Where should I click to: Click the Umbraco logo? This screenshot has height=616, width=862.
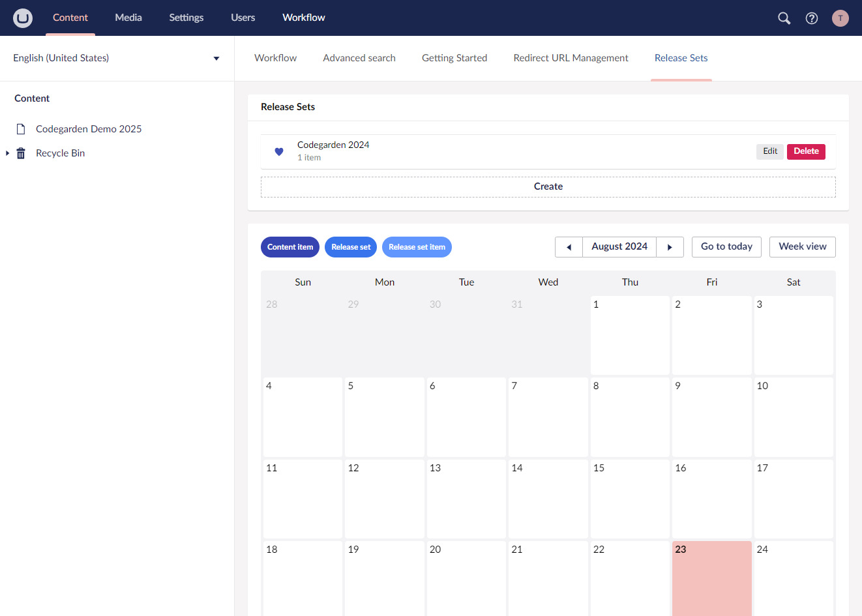(23, 18)
